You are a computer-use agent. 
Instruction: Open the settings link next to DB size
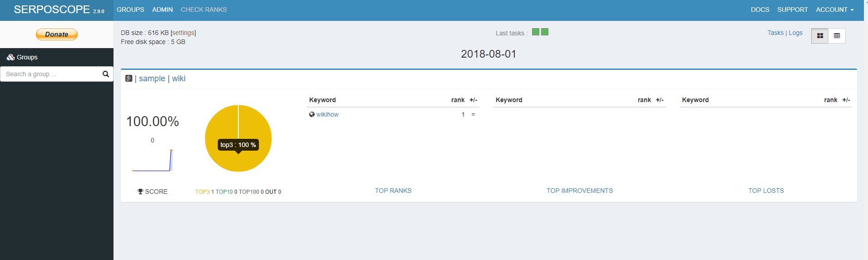click(183, 33)
